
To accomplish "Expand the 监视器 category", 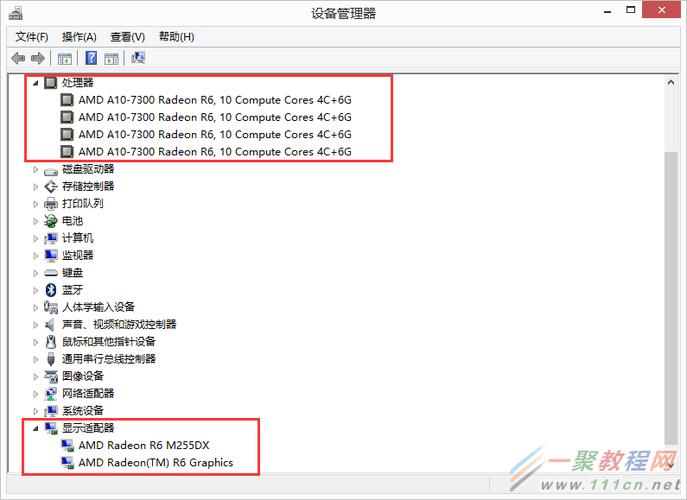I will 36,255.
